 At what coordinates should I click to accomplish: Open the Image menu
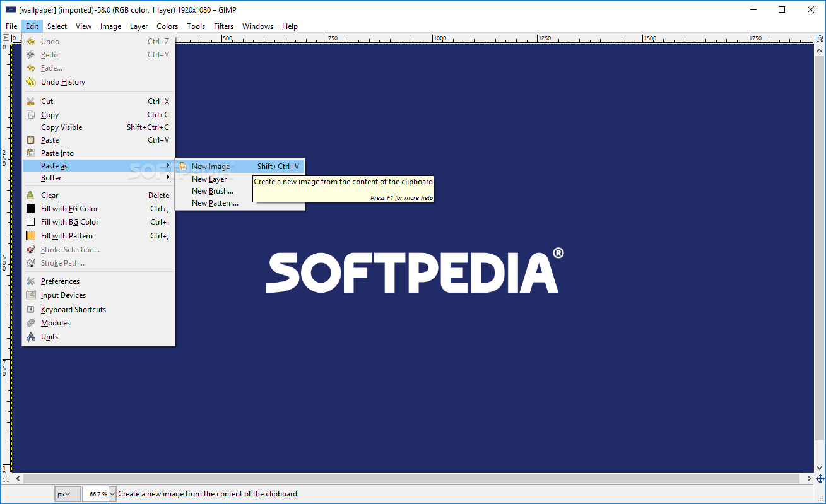(x=110, y=26)
